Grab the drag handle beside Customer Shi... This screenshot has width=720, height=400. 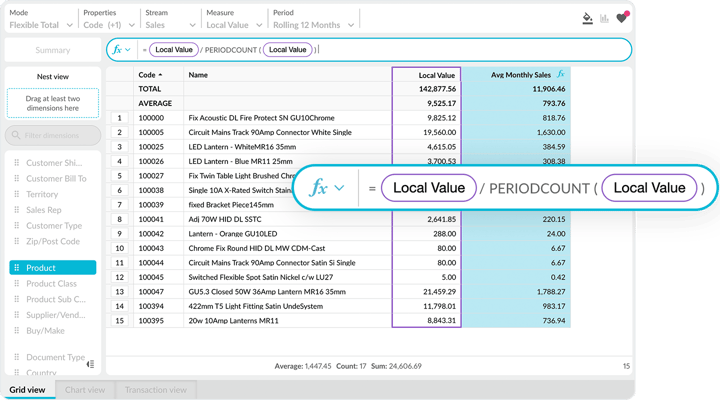[17, 163]
